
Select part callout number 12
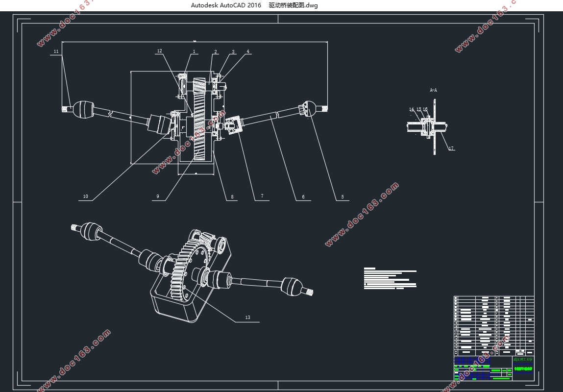click(x=159, y=51)
